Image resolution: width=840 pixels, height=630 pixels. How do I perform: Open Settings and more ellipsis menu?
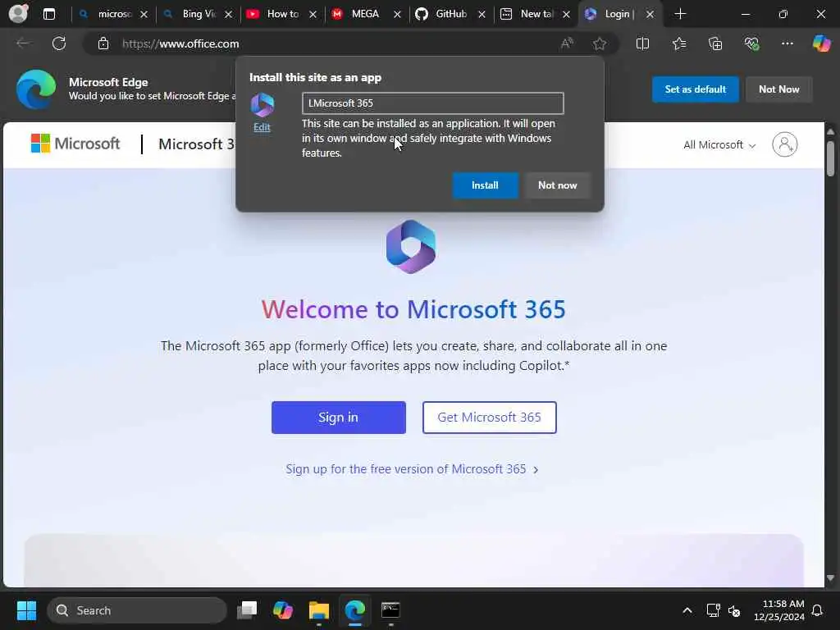[787, 43]
